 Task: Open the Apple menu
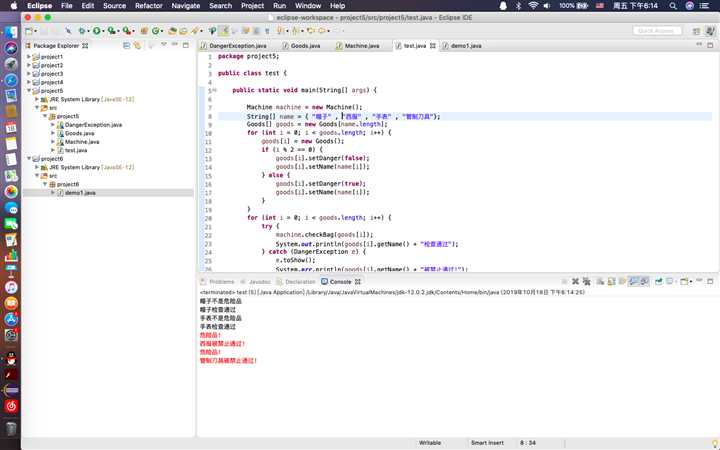[x=14, y=6]
